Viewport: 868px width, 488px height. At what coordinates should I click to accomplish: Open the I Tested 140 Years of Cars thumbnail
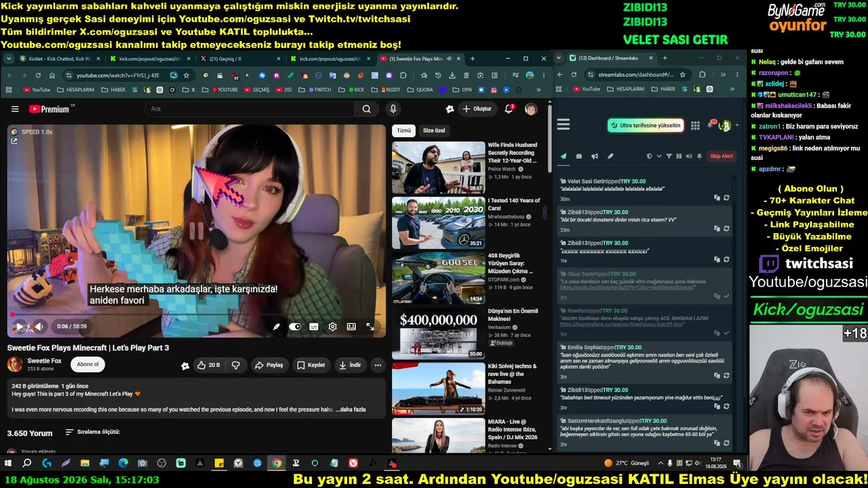tap(438, 223)
